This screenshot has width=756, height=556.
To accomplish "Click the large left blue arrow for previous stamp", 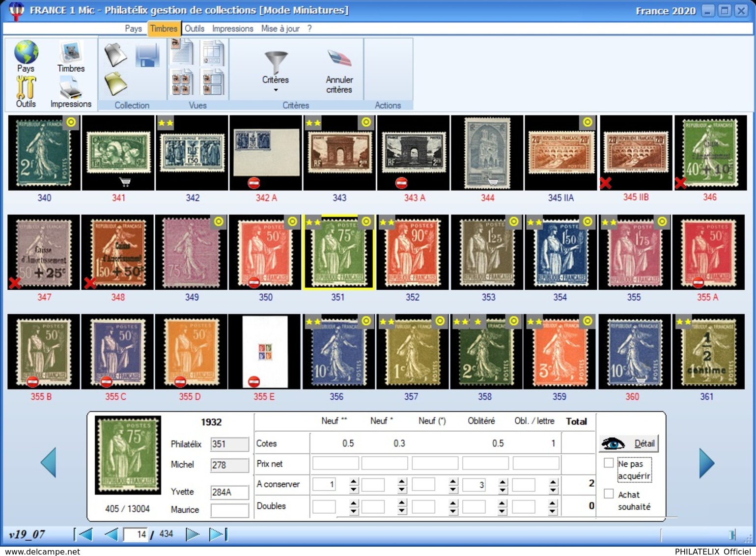I will [x=48, y=462].
